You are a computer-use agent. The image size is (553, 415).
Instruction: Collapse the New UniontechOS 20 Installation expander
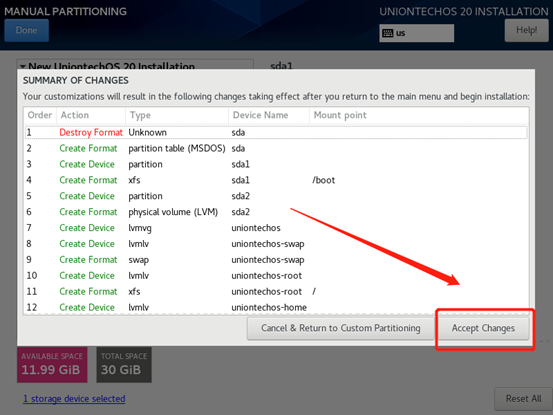[x=23, y=66]
